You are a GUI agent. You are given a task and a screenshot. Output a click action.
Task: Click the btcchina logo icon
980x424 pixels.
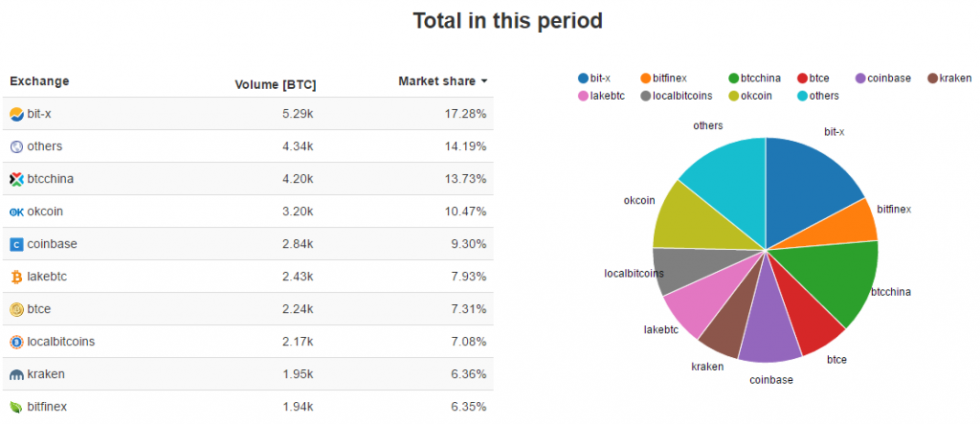(16, 179)
